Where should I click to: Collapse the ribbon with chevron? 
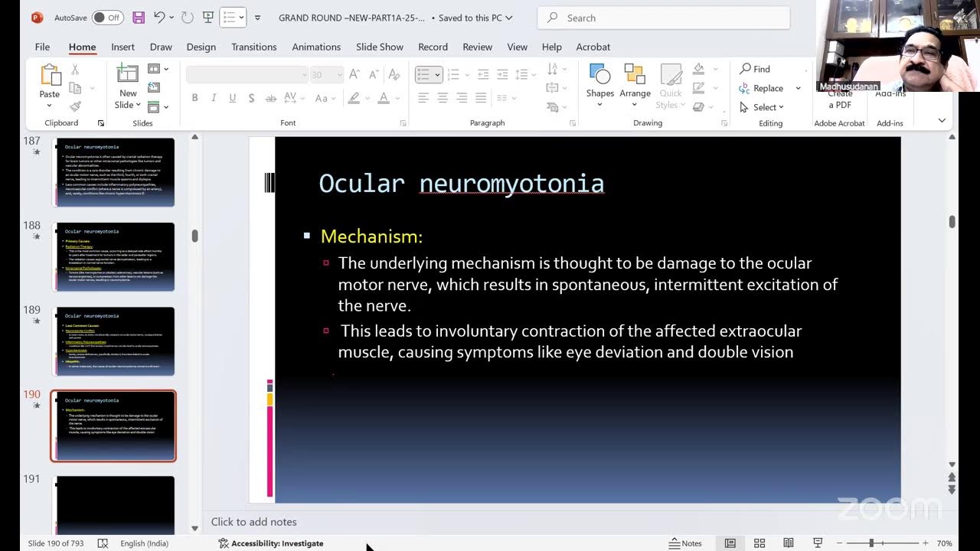942,121
